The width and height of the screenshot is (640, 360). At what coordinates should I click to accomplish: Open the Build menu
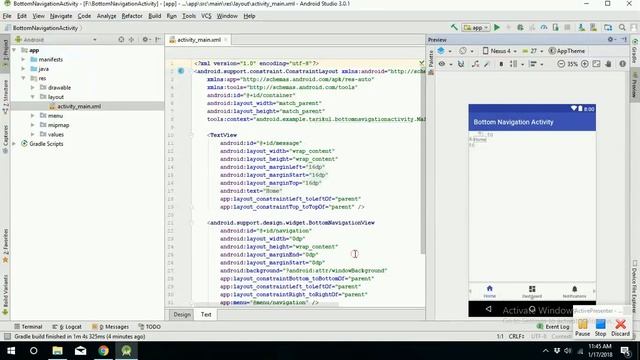pos(154,16)
